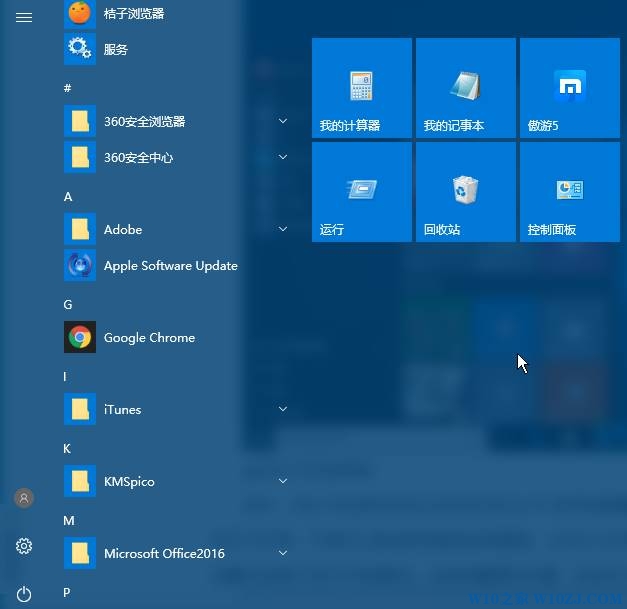The height and width of the screenshot is (609, 627).
Task: Open Apple Software Update icon
Action: (x=80, y=265)
